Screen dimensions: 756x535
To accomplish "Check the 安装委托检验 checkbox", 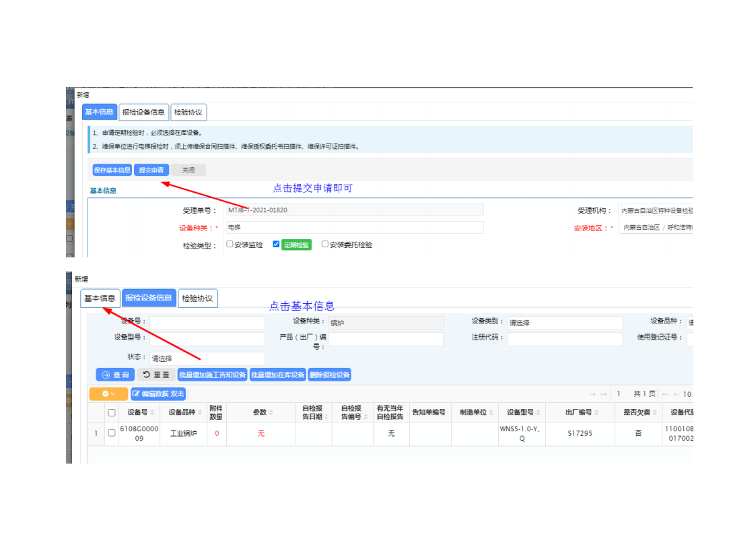I will pyautogui.click(x=325, y=244).
